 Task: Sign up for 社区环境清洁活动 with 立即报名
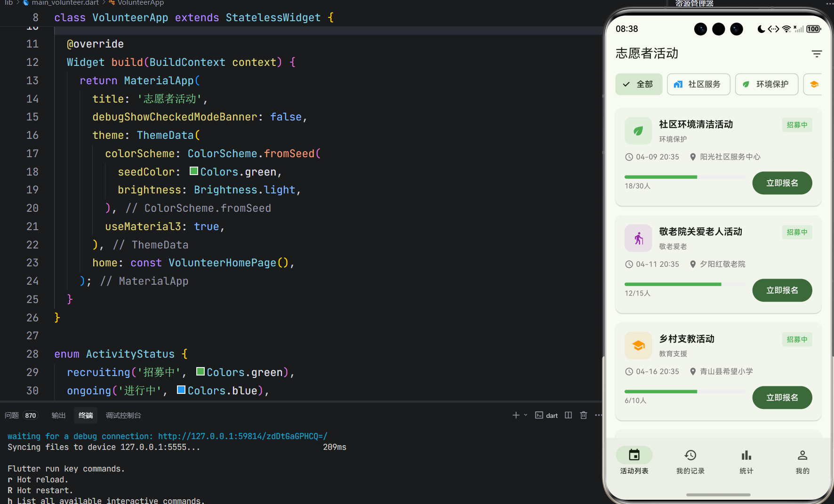[782, 183]
